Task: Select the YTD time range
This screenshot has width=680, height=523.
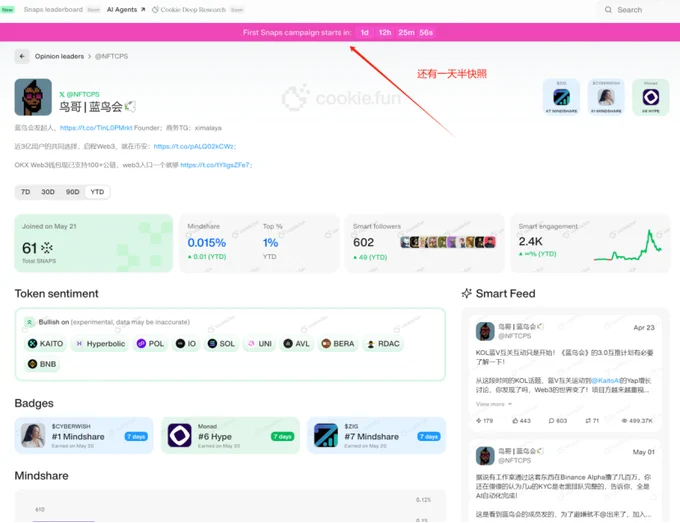Action: tap(97, 192)
